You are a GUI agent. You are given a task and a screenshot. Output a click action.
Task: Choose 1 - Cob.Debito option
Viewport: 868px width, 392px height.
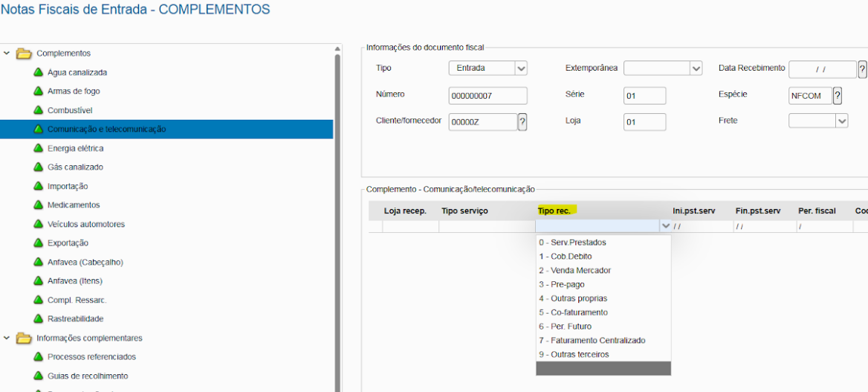[x=603, y=257]
